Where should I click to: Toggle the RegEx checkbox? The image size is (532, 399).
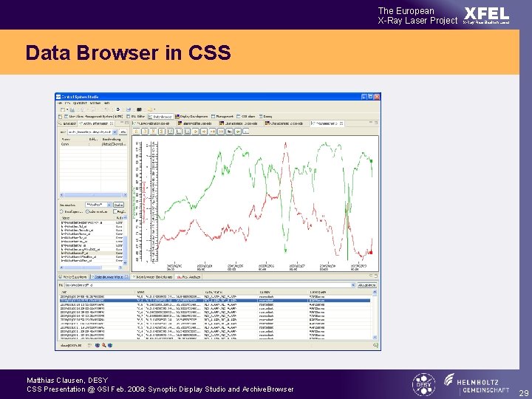115,211
